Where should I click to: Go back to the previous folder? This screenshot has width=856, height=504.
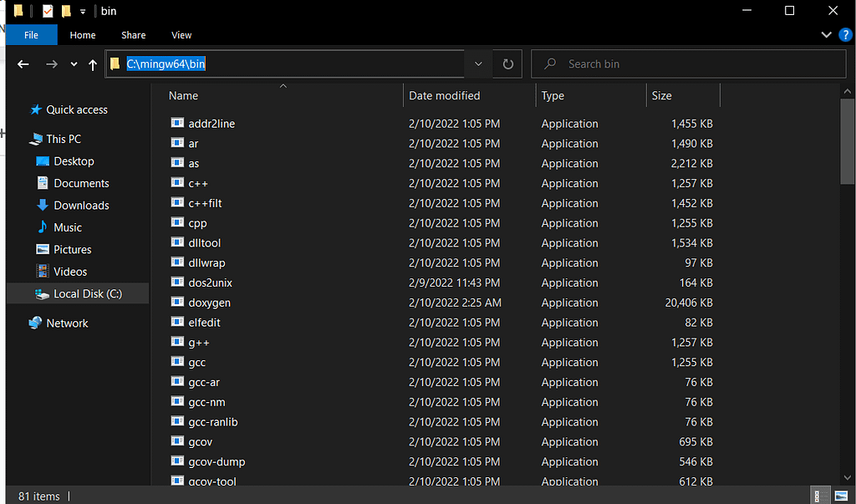(x=23, y=64)
